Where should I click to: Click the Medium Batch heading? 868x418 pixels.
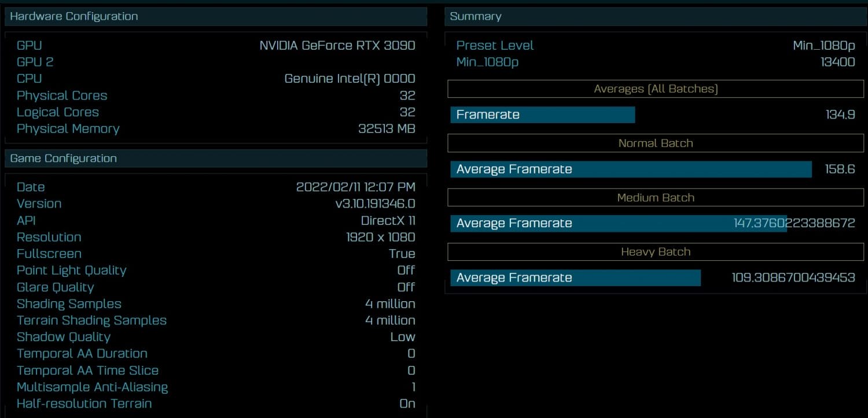pos(655,197)
